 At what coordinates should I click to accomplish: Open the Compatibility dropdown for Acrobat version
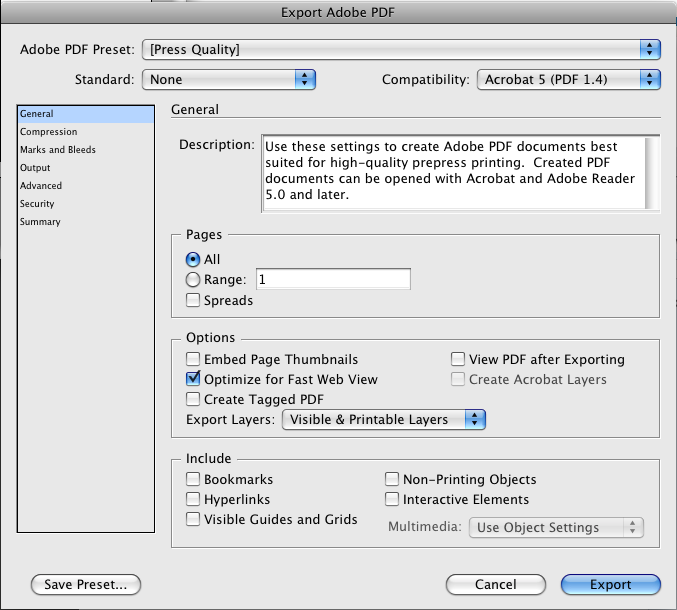[x=569, y=79]
